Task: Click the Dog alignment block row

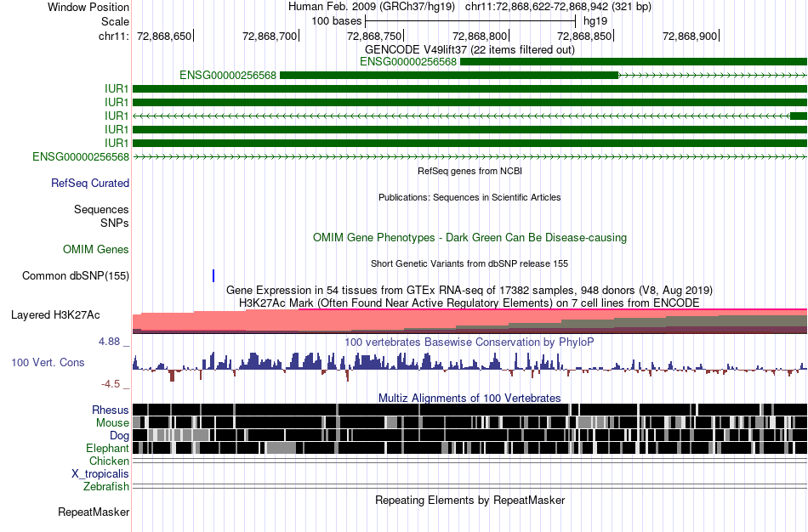Action: (470, 435)
